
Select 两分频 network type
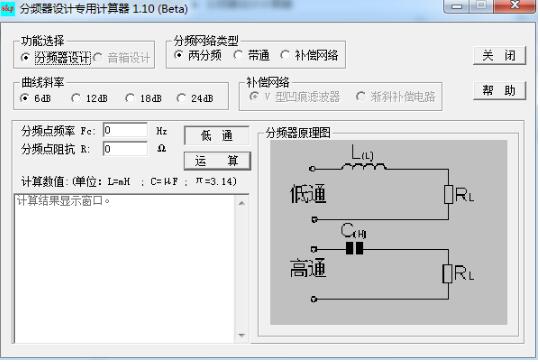[198, 55]
